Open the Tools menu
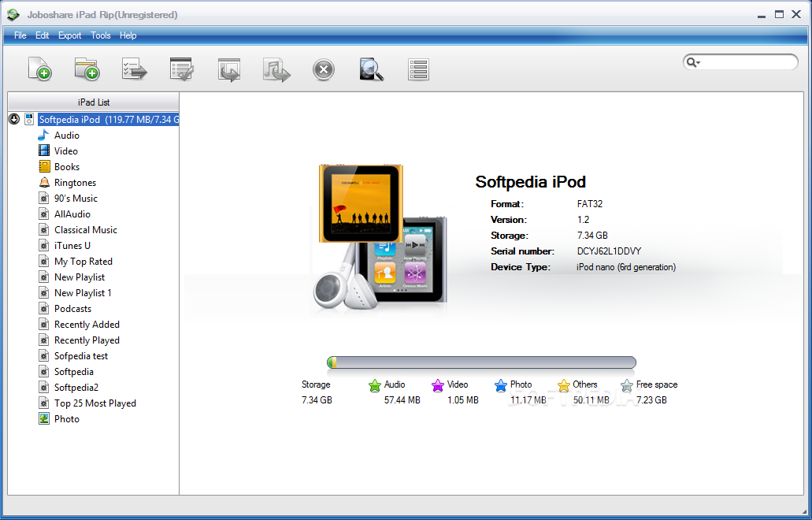The width and height of the screenshot is (812, 520). coord(101,35)
